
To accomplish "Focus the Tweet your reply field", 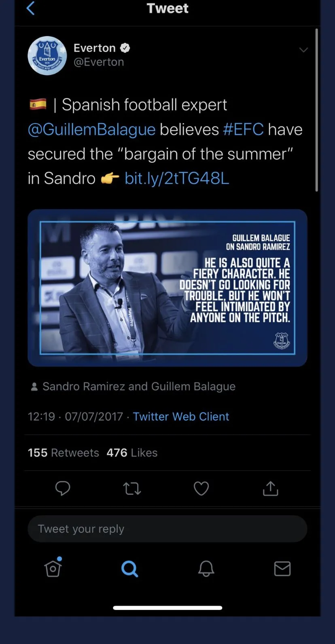I will pyautogui.click(x=167, y=529).
